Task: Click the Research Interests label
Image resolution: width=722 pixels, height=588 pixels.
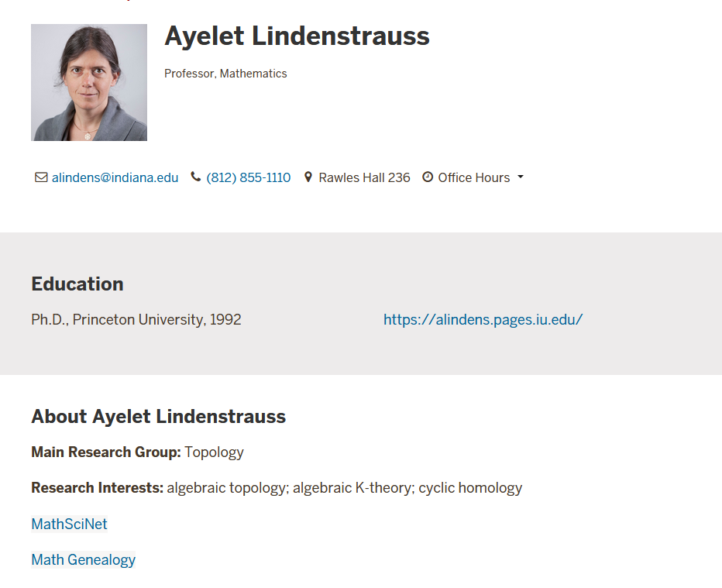Action: (97, 487)
